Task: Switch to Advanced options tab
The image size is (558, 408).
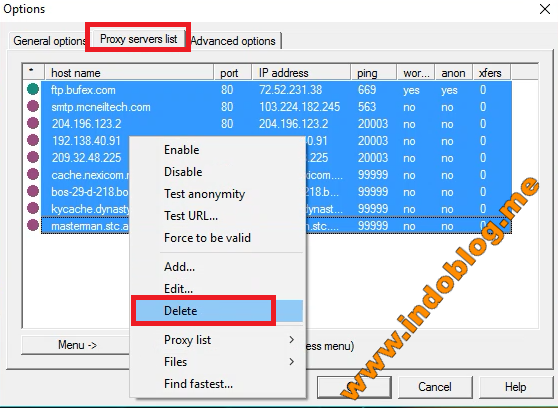Action: tap(233, 41)
